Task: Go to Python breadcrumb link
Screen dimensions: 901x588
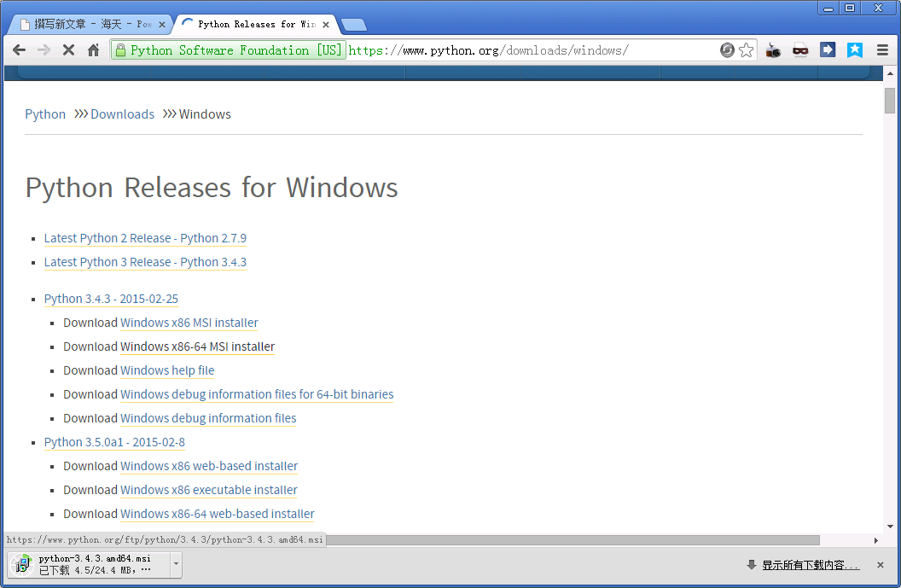Action: pos(45,114)
